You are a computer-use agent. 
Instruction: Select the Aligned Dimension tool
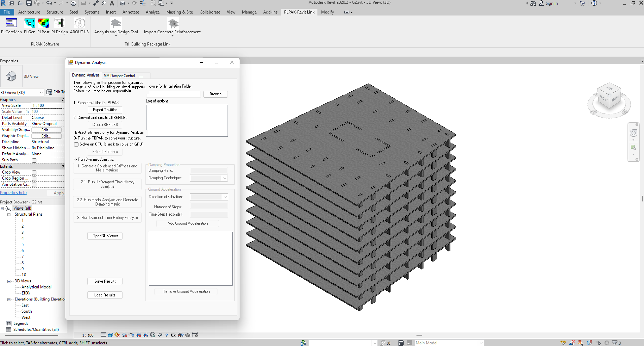96,3
